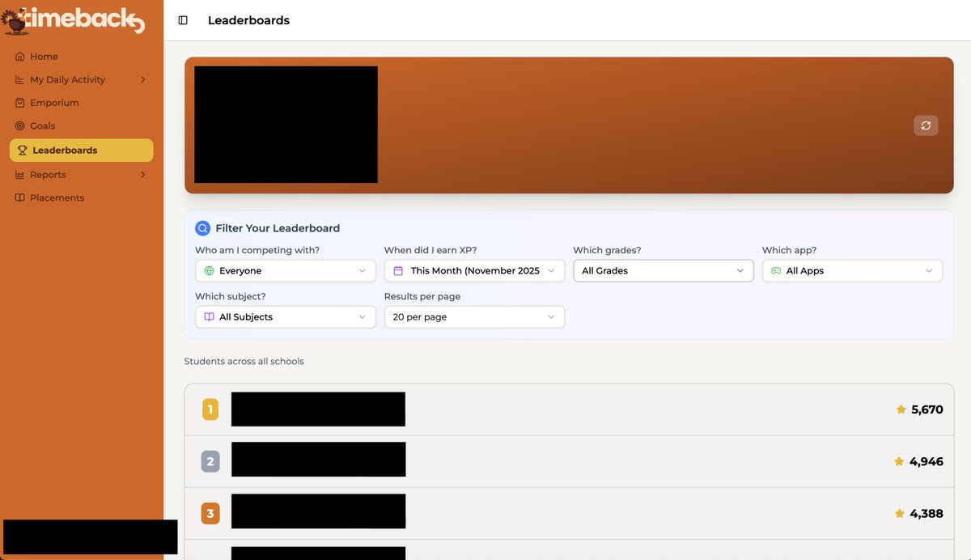This screenshot has height=560, width=971.
Task: Click the star next to 4,388
Action: click(900, 513)
